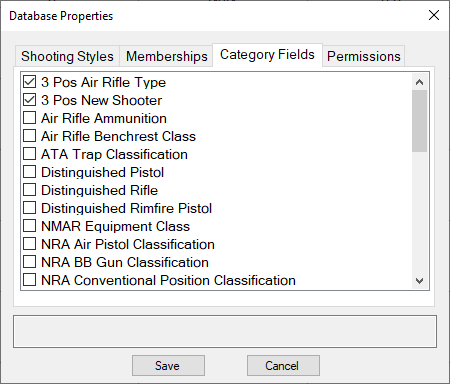This screenshot has height=384, width=450.
Task: Check the Distinguished Rimfire Pistol box
Action: [29, 208]
